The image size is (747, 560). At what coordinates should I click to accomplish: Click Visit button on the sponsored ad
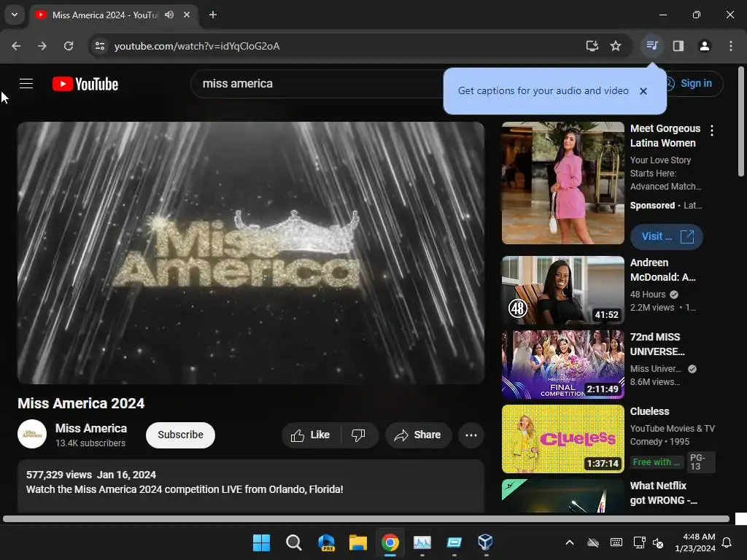tap(667, 237)
